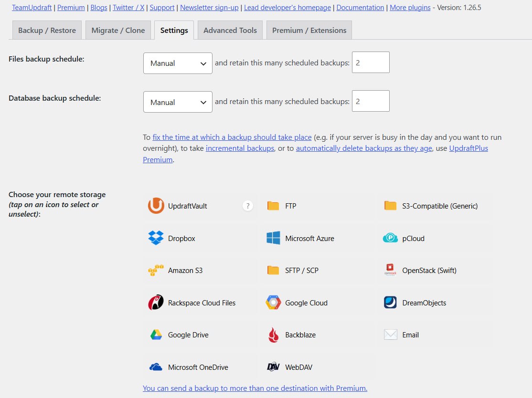Click the Rackspace Cloud Files label text
This screenshot has width=532, height=398.
[x=202, y=303]
